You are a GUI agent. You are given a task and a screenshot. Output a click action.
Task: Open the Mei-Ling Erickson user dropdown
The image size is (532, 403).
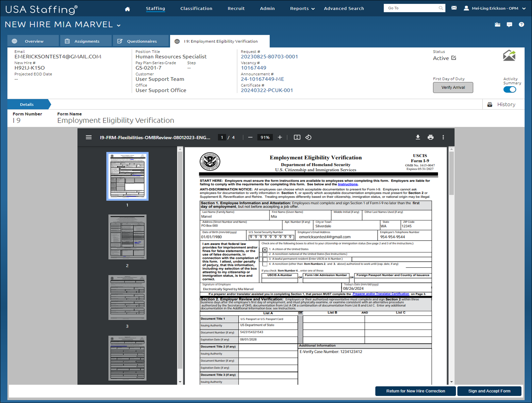pos(524,8)
